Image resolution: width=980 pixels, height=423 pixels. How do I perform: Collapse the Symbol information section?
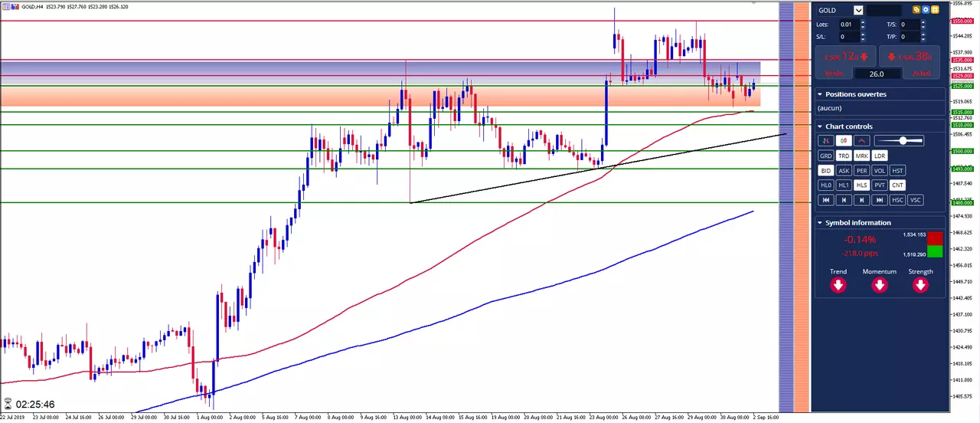[820, 223]
